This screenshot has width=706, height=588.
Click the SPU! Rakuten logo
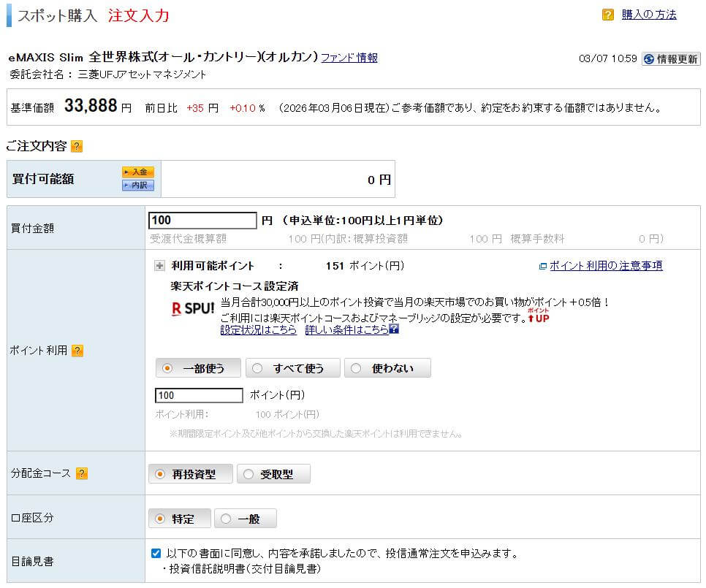[x=193, y=308]
